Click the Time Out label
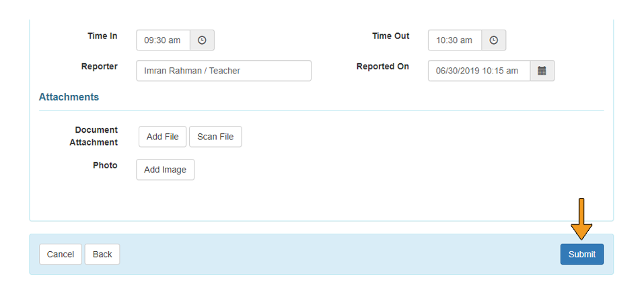 point(390,36)
